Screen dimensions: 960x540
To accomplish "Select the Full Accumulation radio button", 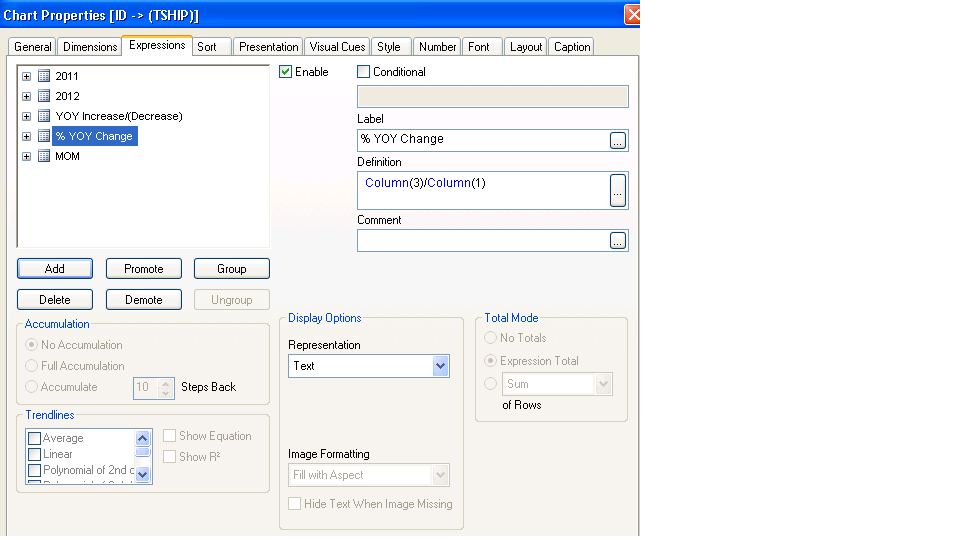I will point(31,366).
